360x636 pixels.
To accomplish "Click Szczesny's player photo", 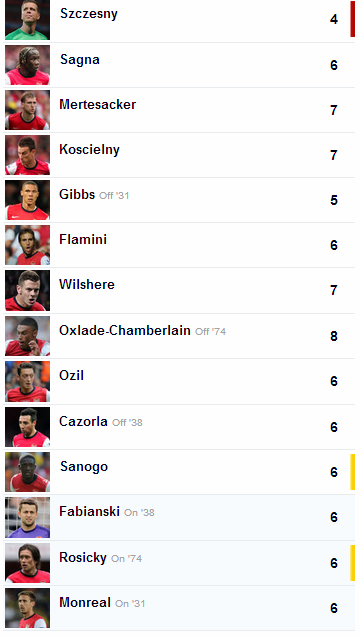I will [27, 20].
